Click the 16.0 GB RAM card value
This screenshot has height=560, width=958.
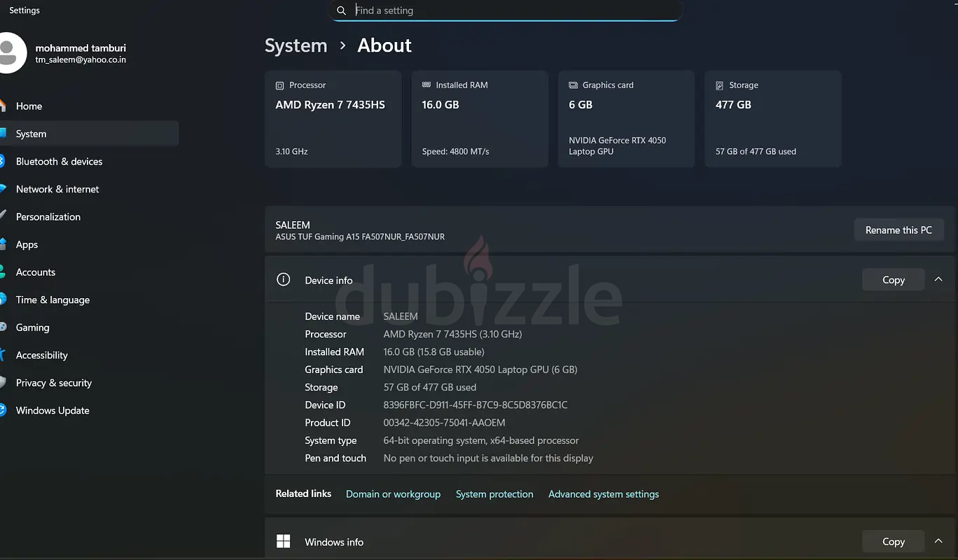[x=440, y=105]
